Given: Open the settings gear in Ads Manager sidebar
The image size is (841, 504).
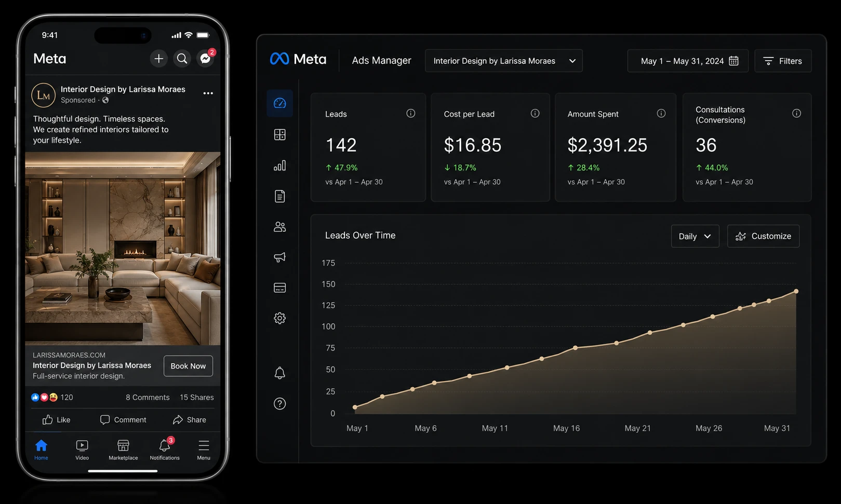Looking at the screenshot, I should 279,318.
